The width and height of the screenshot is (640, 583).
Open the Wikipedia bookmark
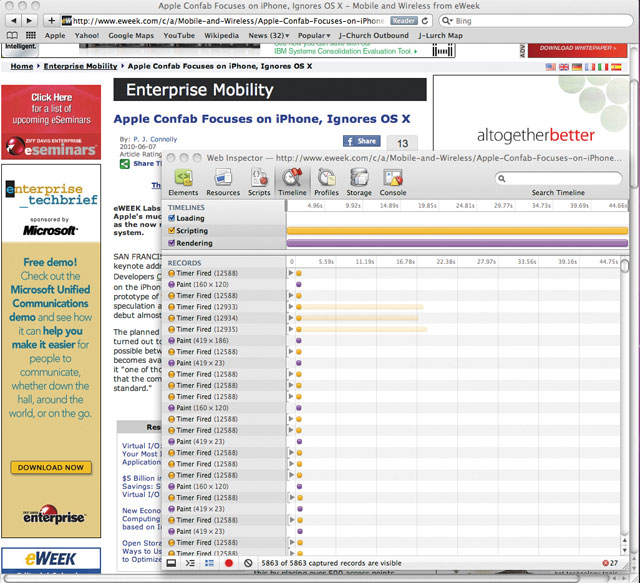pos(221,36)
